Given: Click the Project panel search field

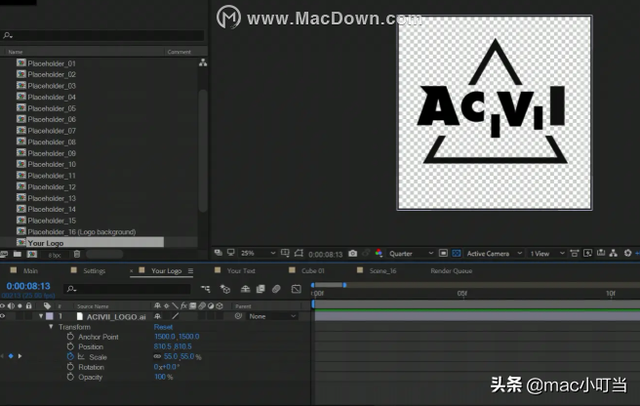Looking at the screenshot, I should [x=102, y=35].
